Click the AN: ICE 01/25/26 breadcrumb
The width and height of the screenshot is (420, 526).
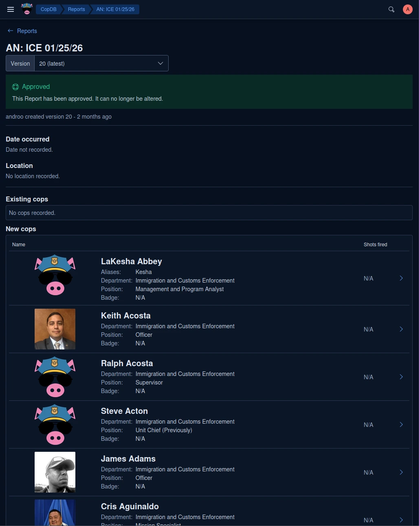[x=115, y=9]
